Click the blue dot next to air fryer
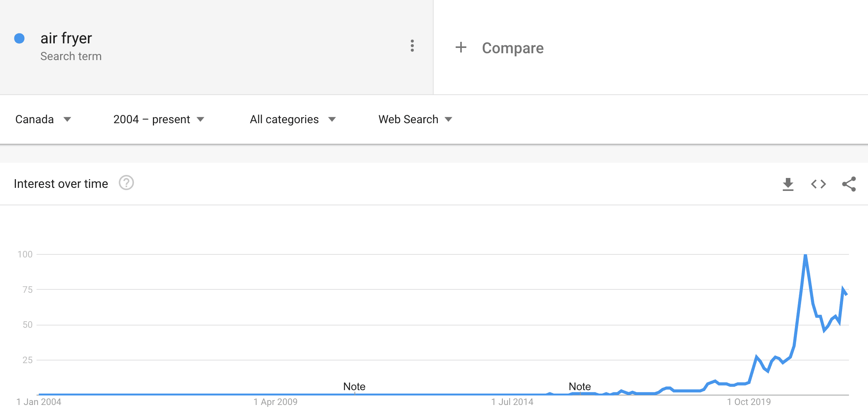 point(19,38)
